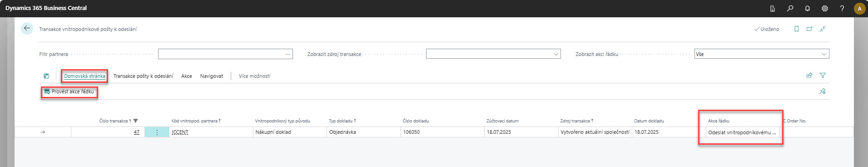868x167 pixels.
Task: Open Transakce pošty k odeslání menu
Action: (x=143, y=76)
